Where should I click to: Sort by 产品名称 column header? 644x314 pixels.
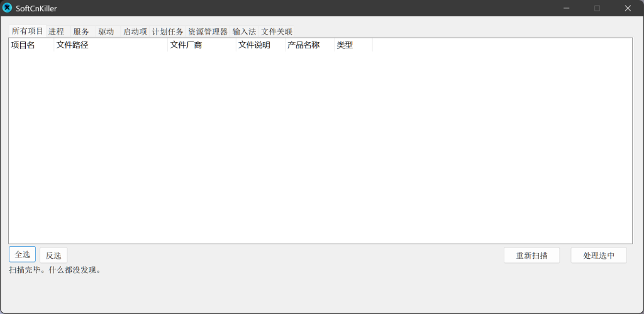point(310,45)
